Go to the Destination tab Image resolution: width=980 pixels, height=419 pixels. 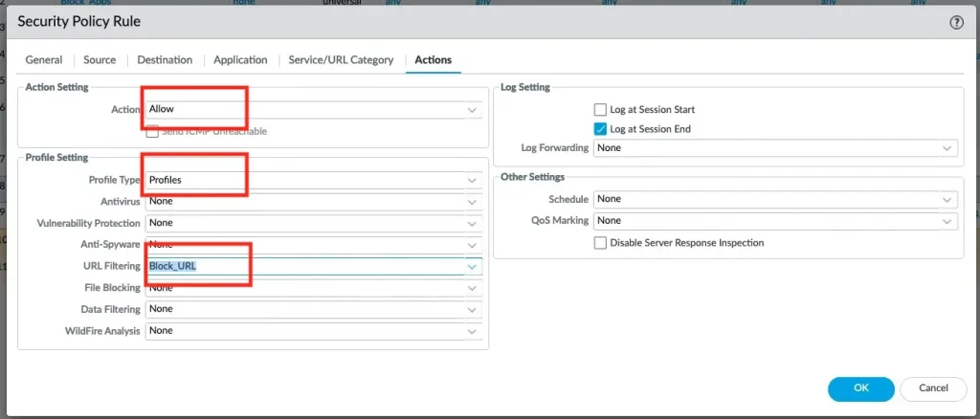165,59
